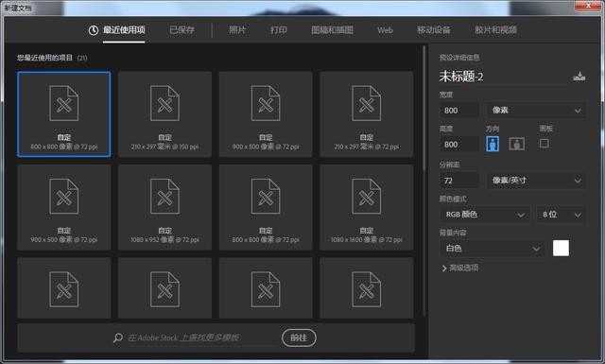The width and height of the screenshot is (605, 364).
Task: Click the 颜色模式 label
Action: (453, 199)
